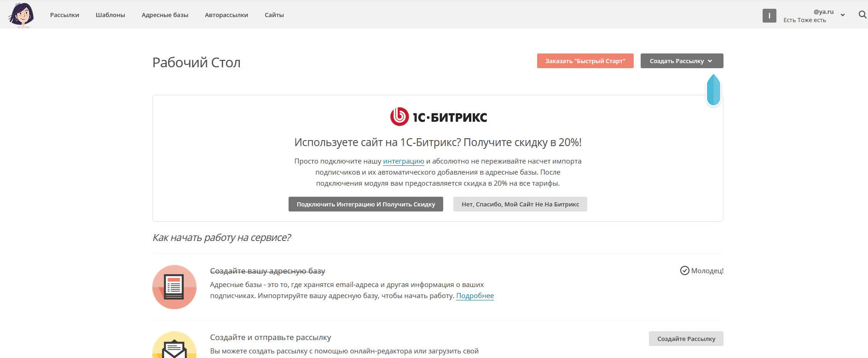Screen dimensions: 868x358
Task: Click Подключить Интеграцию И Получить Скидку
Action: (x=365, y=204)
